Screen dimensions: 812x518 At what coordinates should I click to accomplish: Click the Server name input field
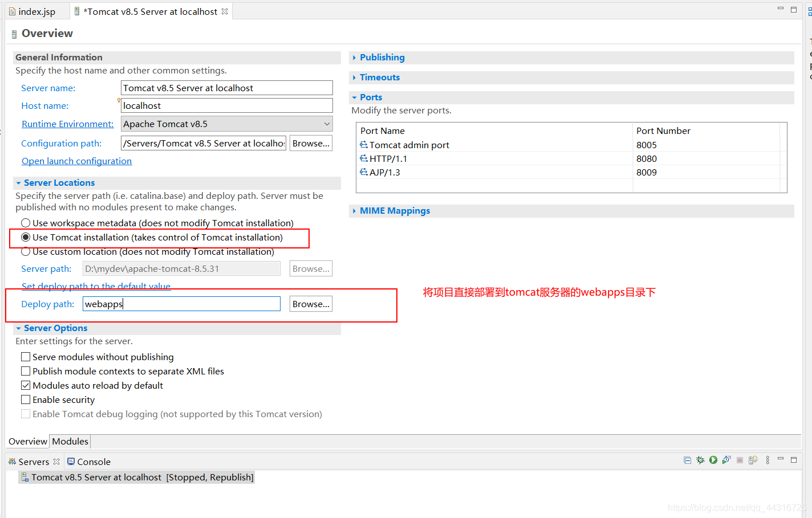(x=226, y=88)
